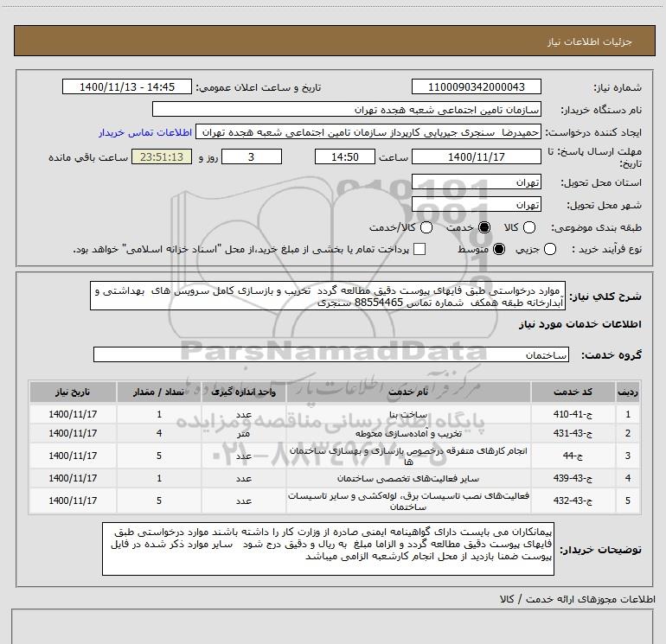The image size is (666, 644).
Task: Click the تاریخ نیاز column header
Action: (x=73, y=392)
